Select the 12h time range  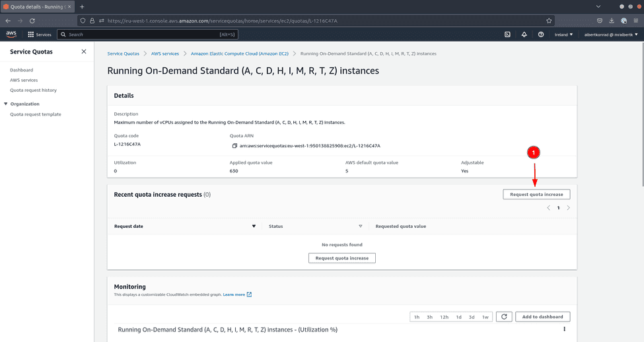coord(445,317)
